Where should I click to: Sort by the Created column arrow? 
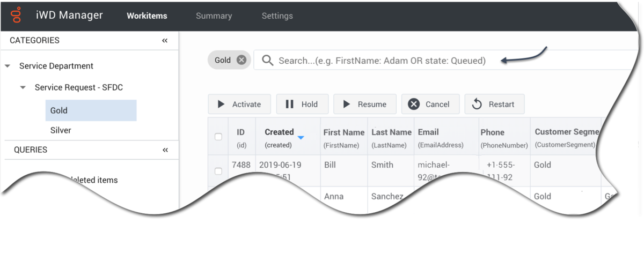point(301,138)
